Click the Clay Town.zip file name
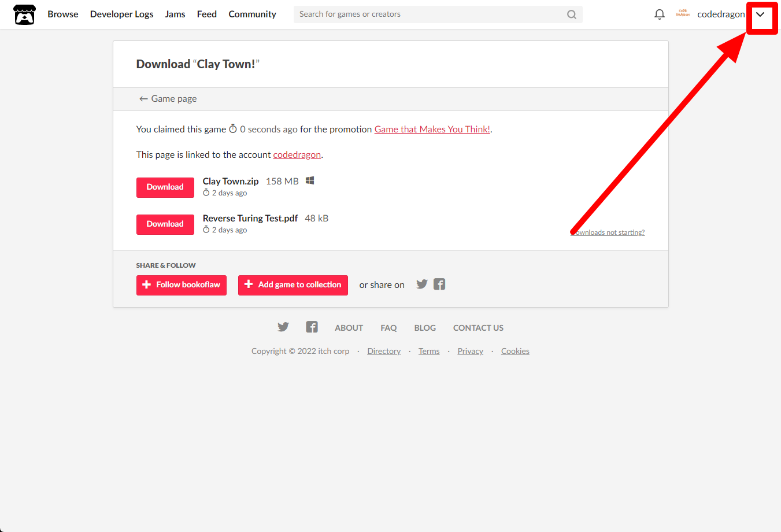Screen dimensions: 781x532 pos(231,182)
